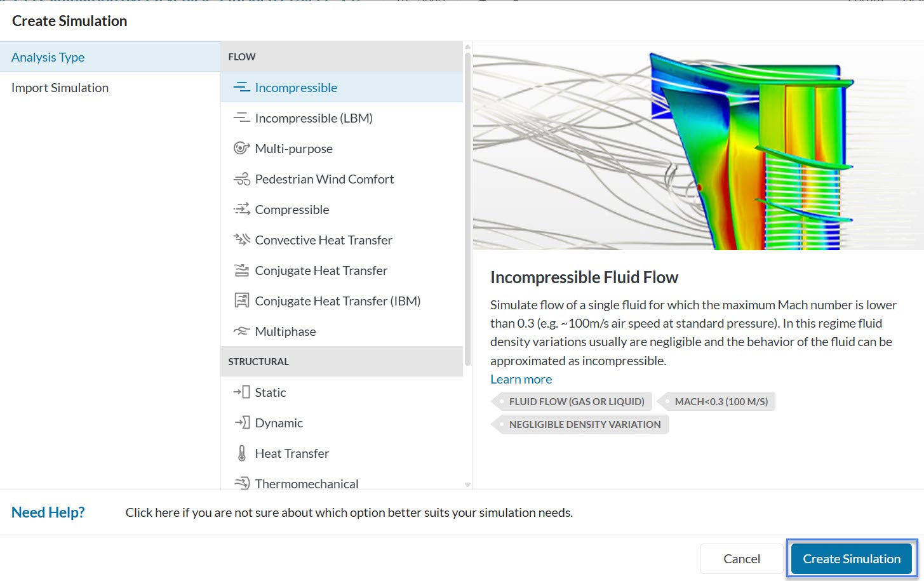The width and height of the screenshot is (924, 581).
Task: Select the Incompressible flow icon
Action: click(x=241, y=88)
